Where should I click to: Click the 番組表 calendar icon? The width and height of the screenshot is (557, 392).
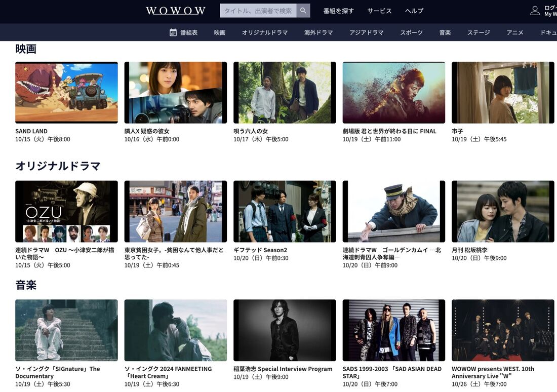coord(173,32)
